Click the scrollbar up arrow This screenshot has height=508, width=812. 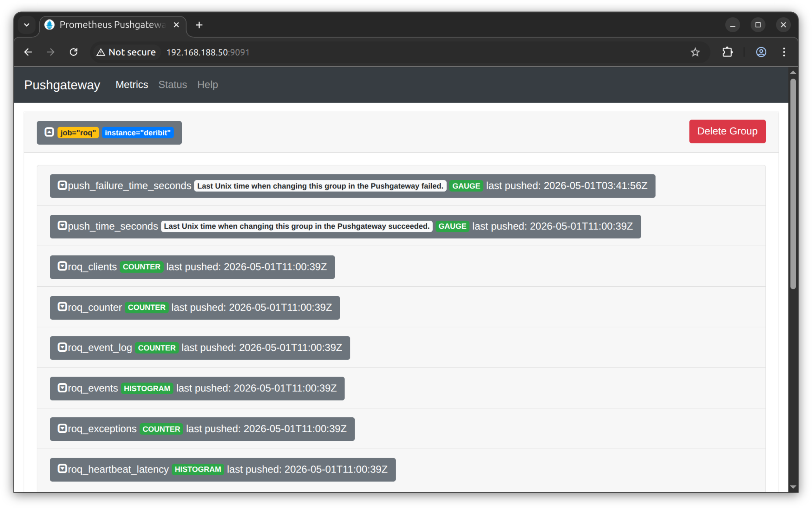(x=793, y=73)
